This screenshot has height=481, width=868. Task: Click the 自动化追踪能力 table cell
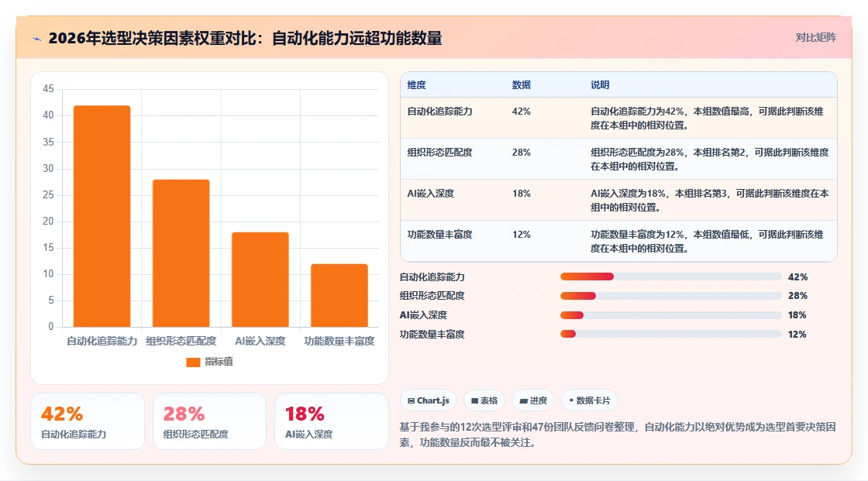(x=439, y=112)
